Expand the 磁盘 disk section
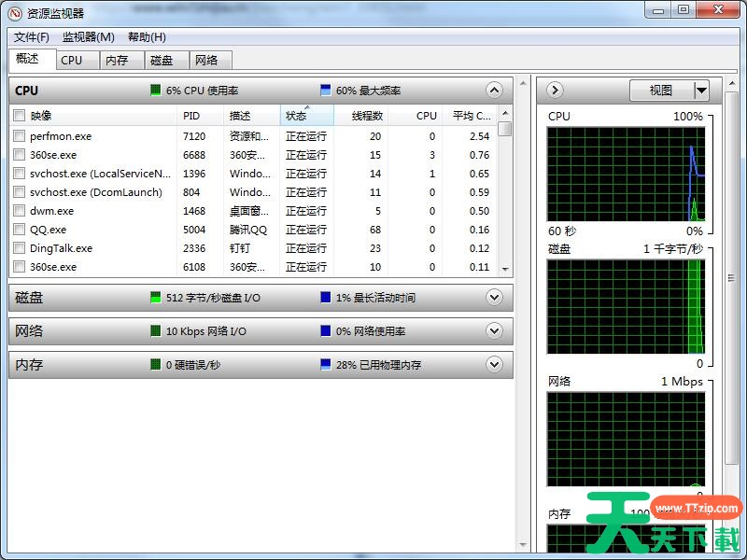This screenshot has height=560, width=747. [x=494, y=297]
